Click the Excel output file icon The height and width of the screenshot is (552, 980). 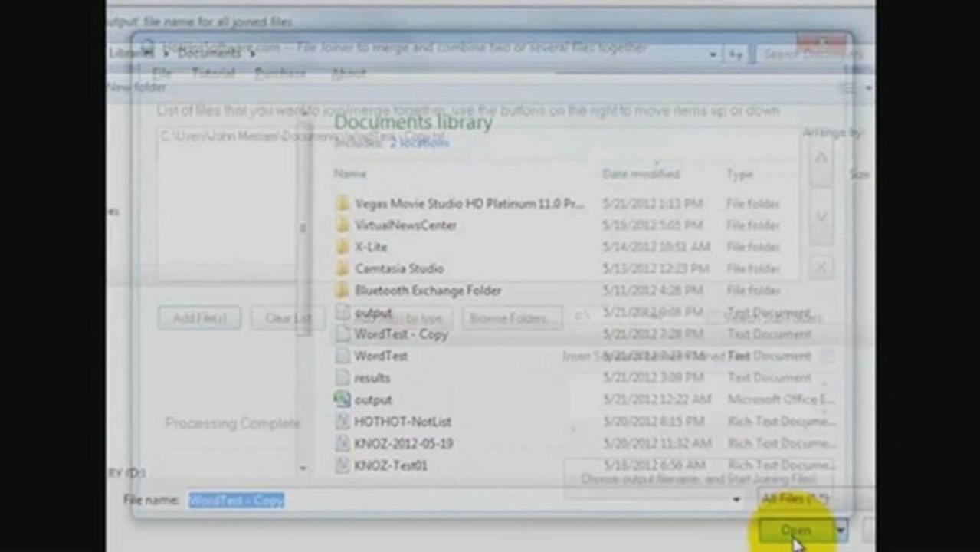click(x=343, y=399)
